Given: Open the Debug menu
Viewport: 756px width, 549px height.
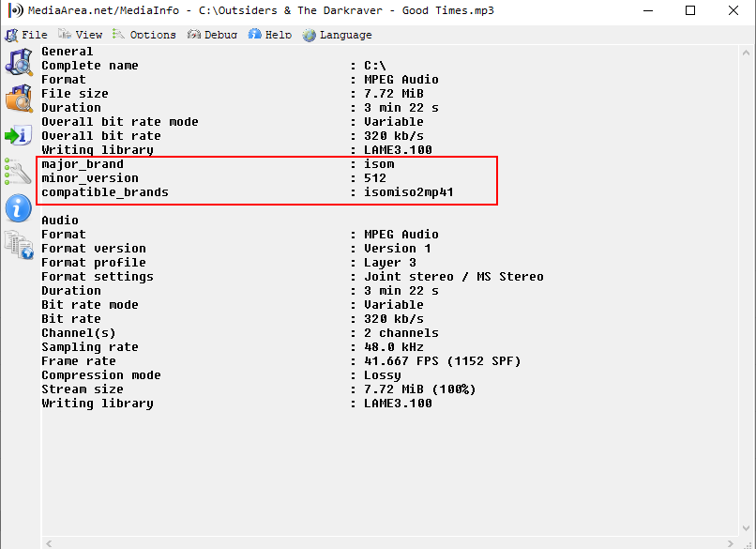Looking at the screenshot, I should pyautogui.click(x=212, y=35).
